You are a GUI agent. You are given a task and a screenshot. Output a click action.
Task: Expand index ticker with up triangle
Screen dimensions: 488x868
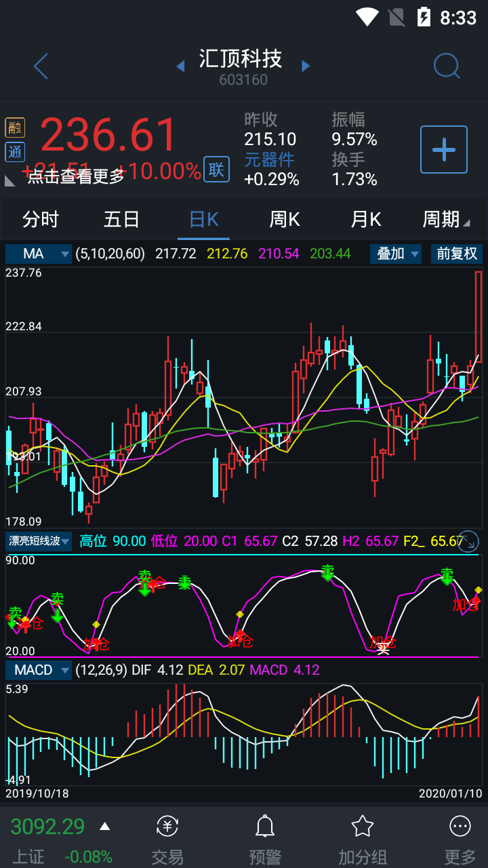click(104, 827)
